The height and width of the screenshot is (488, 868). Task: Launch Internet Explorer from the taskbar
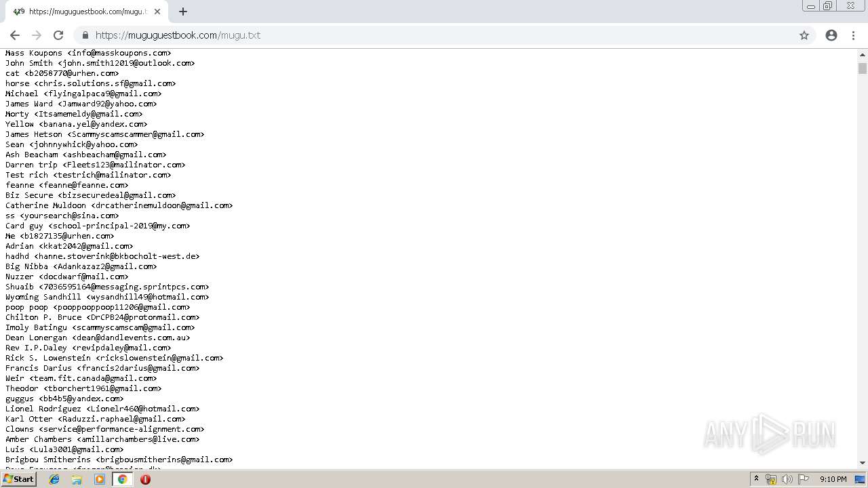click(x=54, y=479)
